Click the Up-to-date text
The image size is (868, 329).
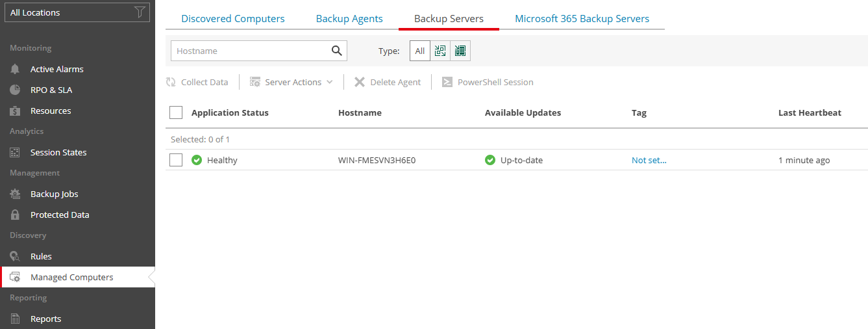521,160
